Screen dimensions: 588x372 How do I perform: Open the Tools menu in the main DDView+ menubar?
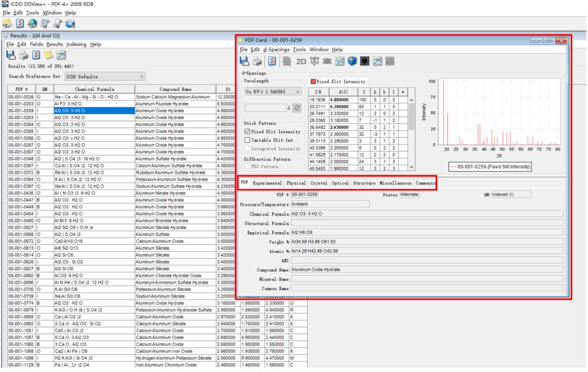(x=33, y=13)
